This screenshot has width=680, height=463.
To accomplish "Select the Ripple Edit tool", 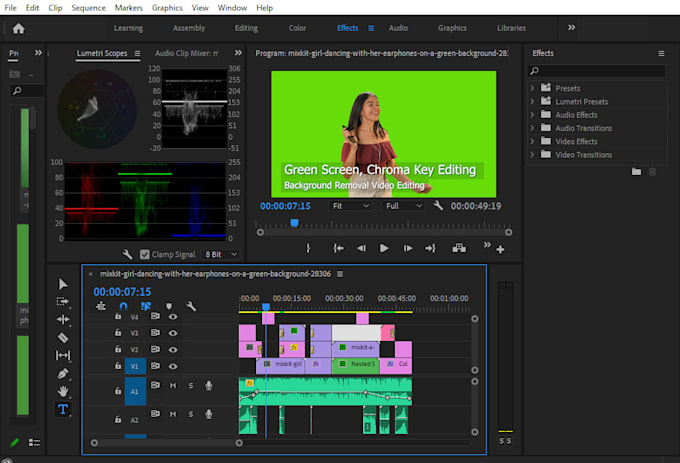I will point(63,320).
